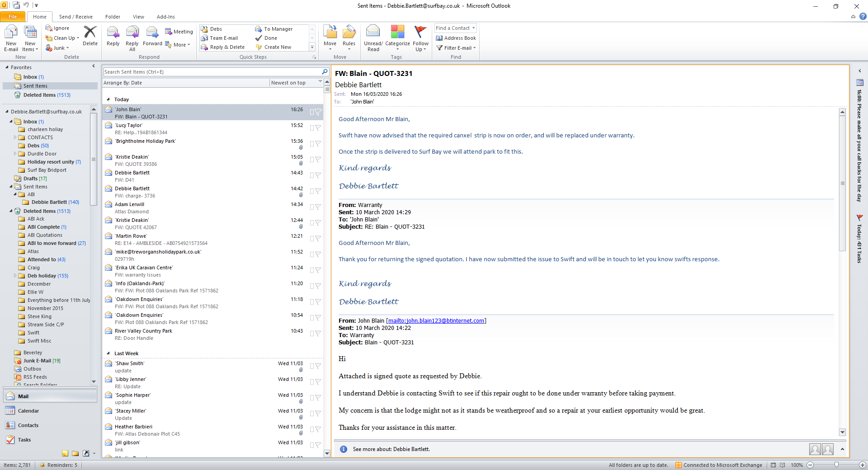
Task: Collapse the Last Week message group
Action: [x=108, y=353]
